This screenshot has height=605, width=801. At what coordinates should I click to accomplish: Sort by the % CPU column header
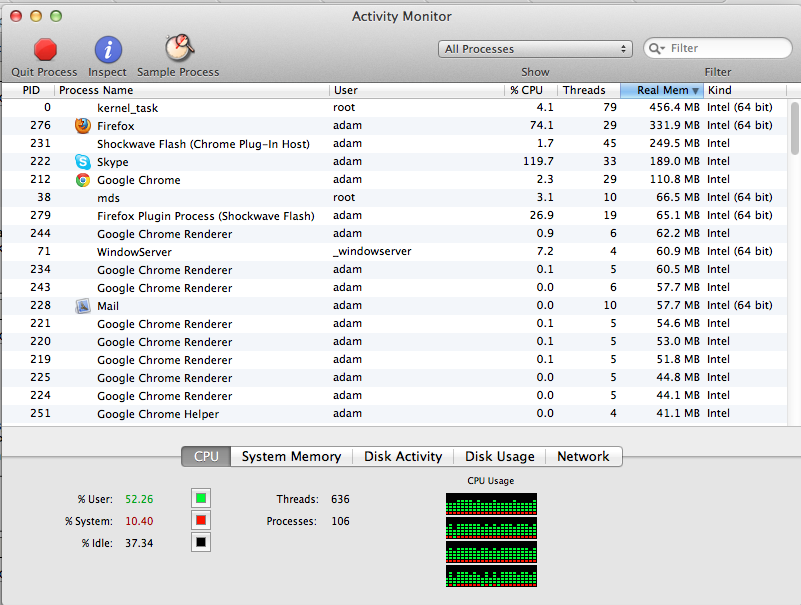pos(531,90)
